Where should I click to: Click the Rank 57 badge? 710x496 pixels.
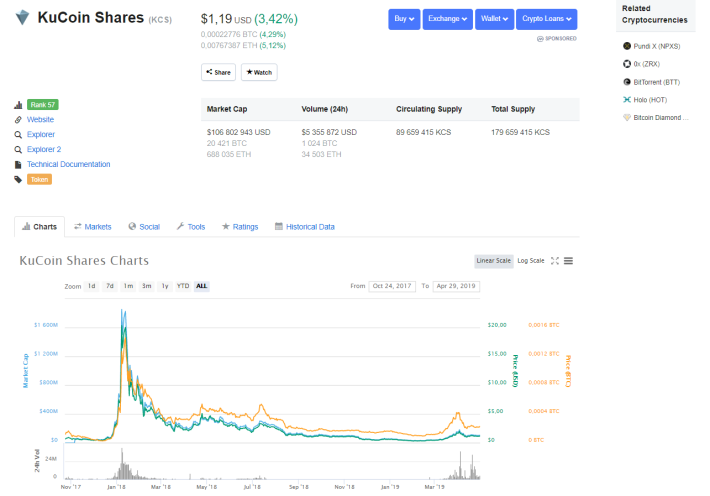[43, 105]
